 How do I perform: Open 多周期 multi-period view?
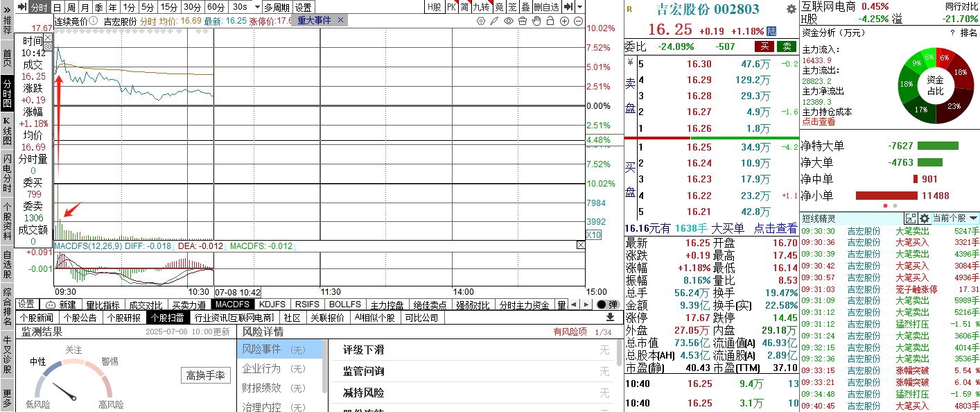277,7
